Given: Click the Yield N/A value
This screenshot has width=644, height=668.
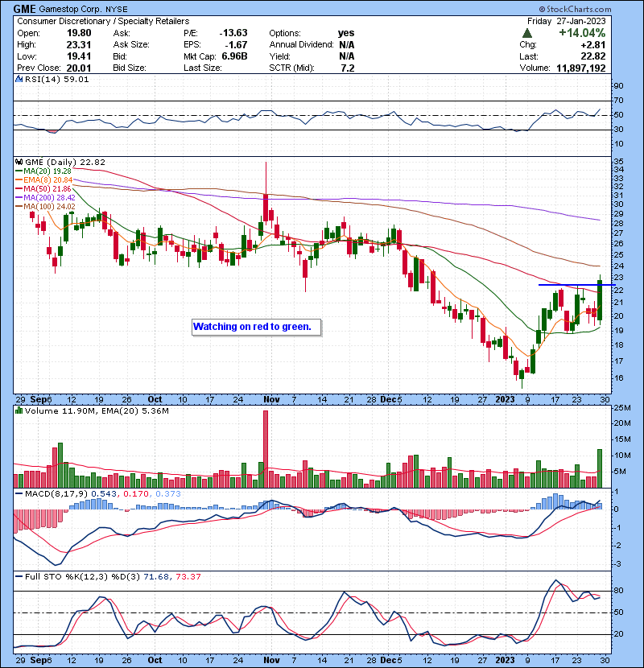Looking at the screenshot, I should point(346,56).
